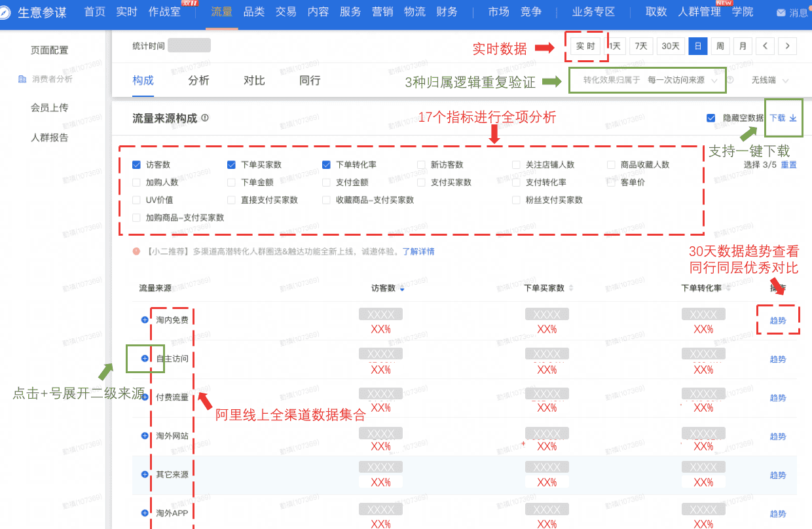Click the 了解详情 link
Screen dimensions: 812x529
[x=418, y=251]
